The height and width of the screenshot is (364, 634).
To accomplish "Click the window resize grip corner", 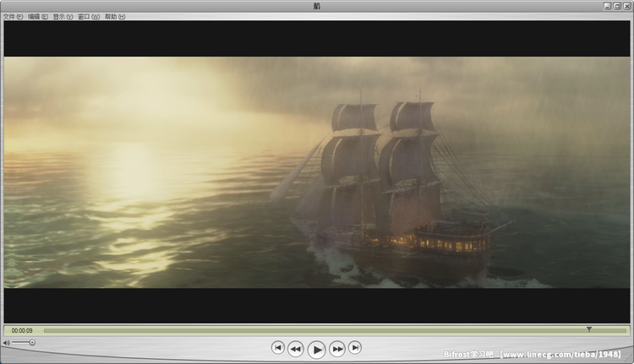I will 629,359.
